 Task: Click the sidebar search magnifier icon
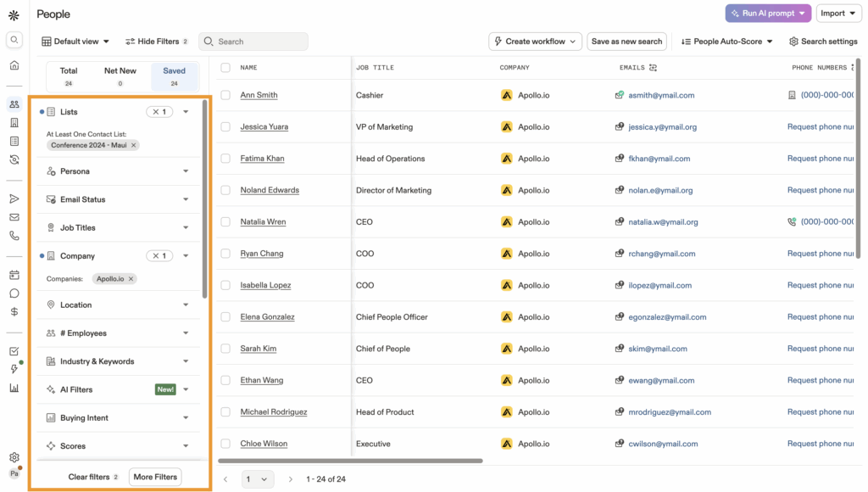click(14, 40)
